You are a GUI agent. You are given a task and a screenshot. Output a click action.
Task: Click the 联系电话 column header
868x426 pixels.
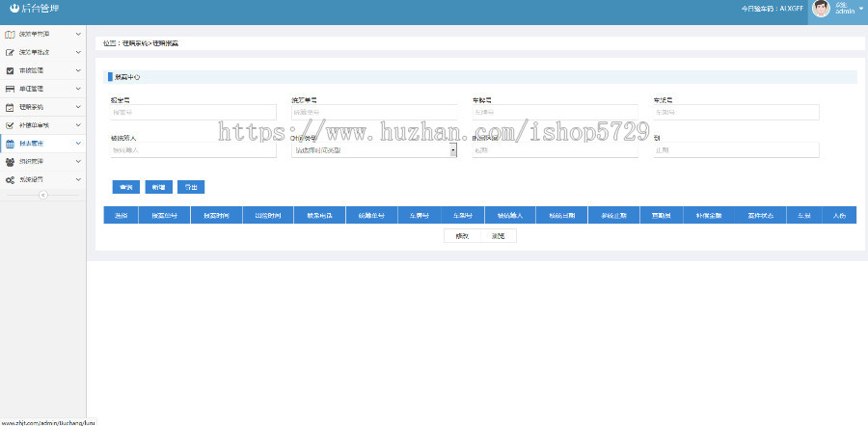point(320,215)
